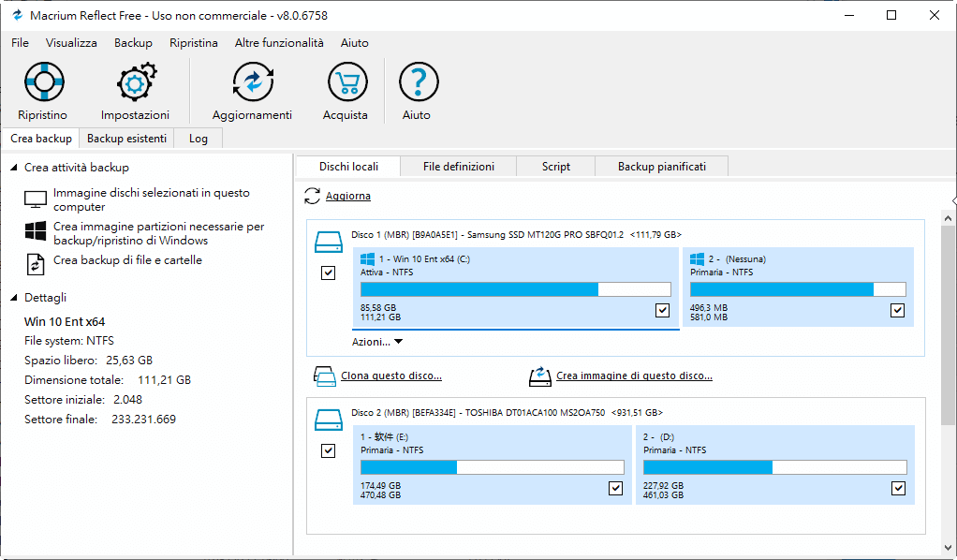Click the Aiuto question mark icon
The image size is (957, 560).
417,82
